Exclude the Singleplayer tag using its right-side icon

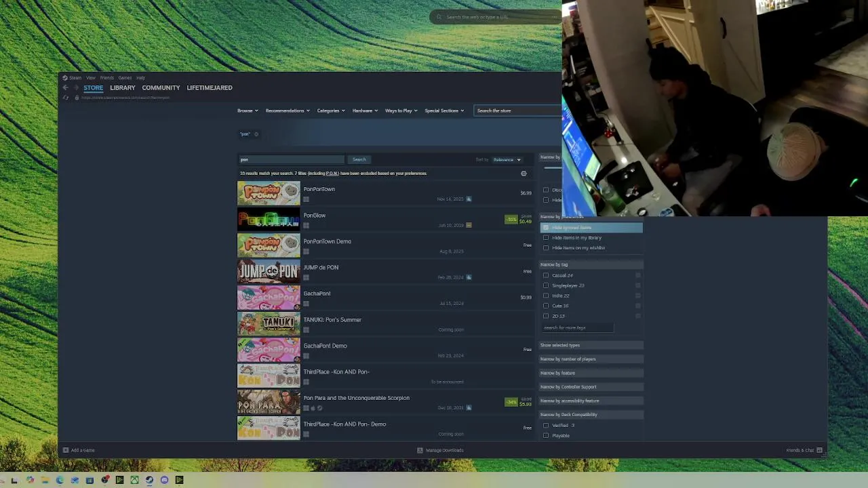pyautogui.click(x=638, y=285)
